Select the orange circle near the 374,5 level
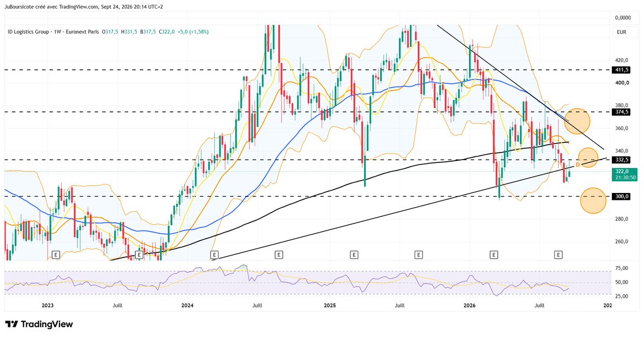This screenshot has height=337, width=644. click(577, 121)
